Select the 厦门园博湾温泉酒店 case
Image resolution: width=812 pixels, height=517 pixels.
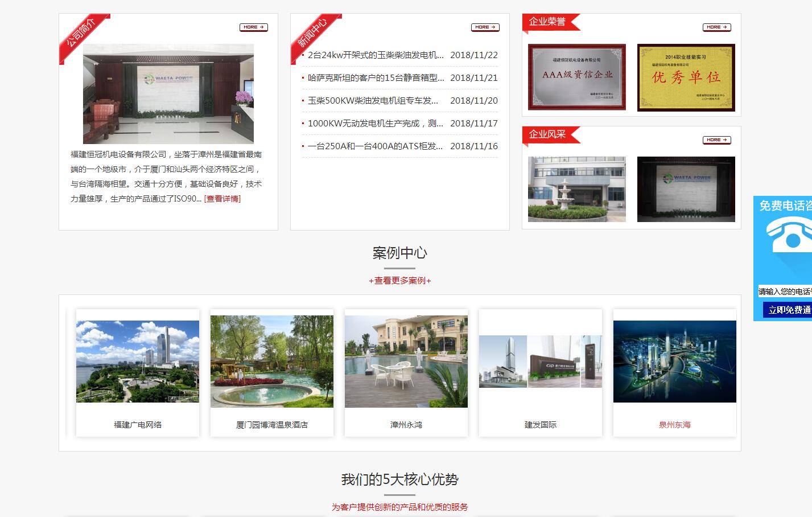pyautogui.click(x=272, y=362)
